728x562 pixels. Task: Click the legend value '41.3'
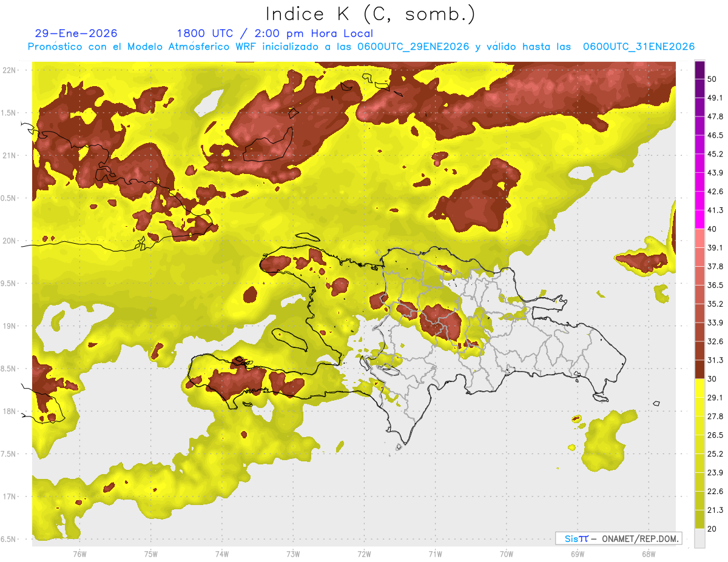point(715,210)
